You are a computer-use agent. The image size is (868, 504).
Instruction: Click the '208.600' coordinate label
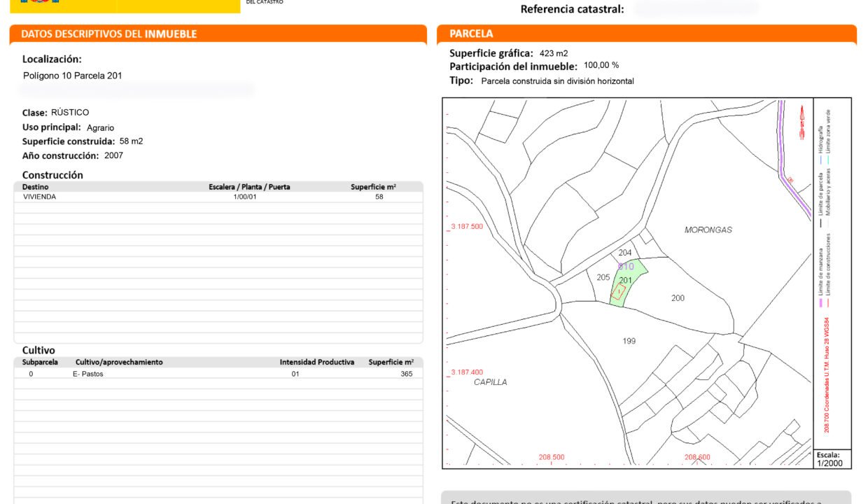click(x=697, y=457)
